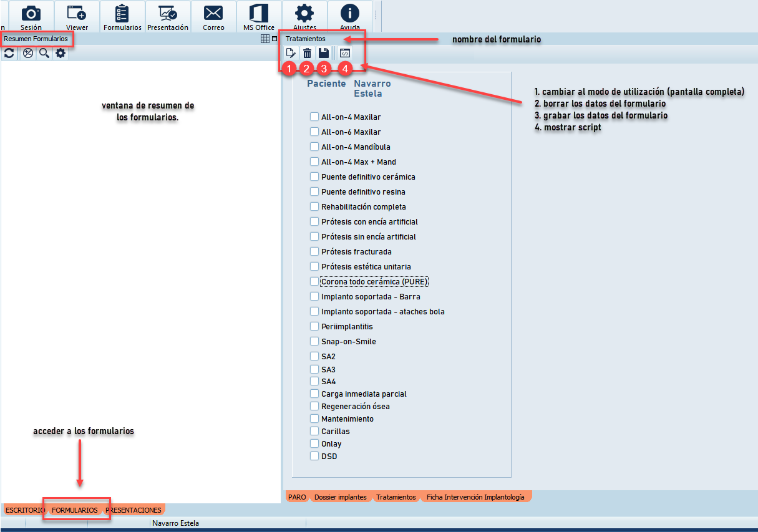Switch form to full-screen usage mode
This screenshot has height=532, width=758.
click(x=290, y=53)
